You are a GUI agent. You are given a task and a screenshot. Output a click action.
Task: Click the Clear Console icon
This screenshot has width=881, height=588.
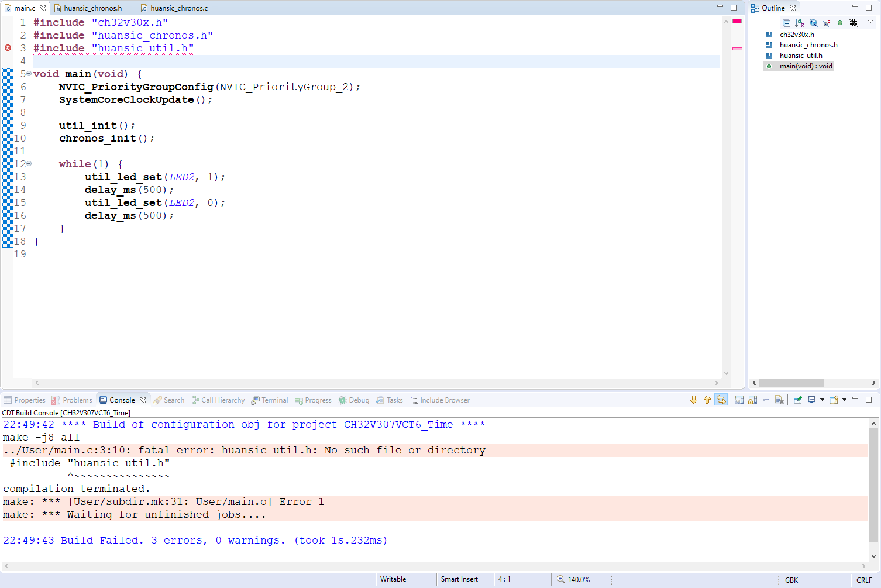(x=779, y=400)
